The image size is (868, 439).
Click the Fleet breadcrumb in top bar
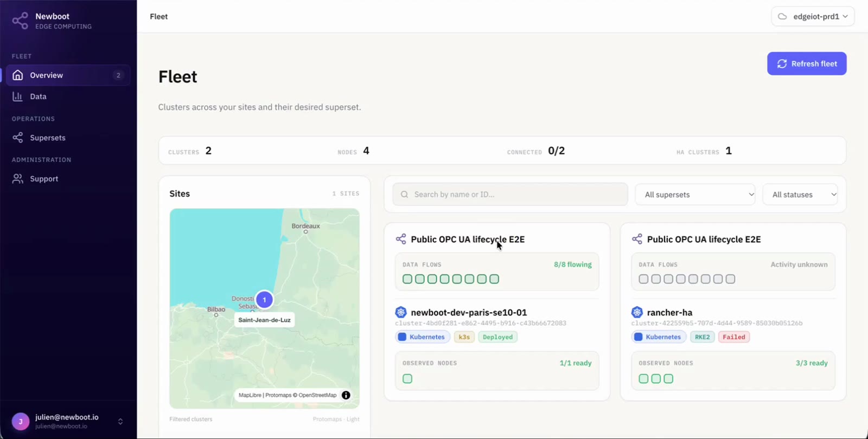pos(159,16)
